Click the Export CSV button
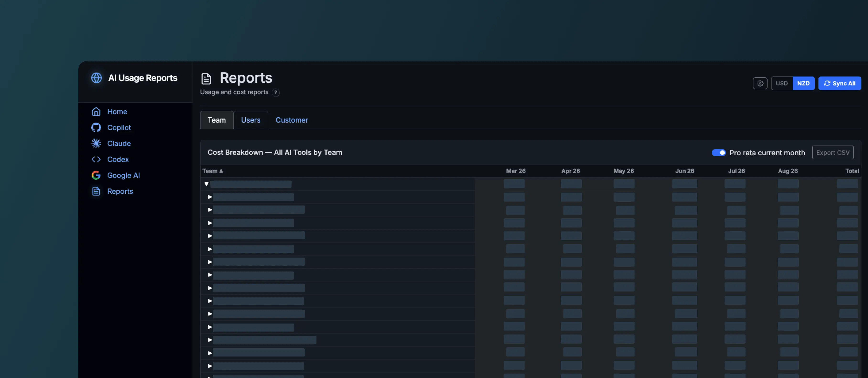 click(x=833, y=153)
